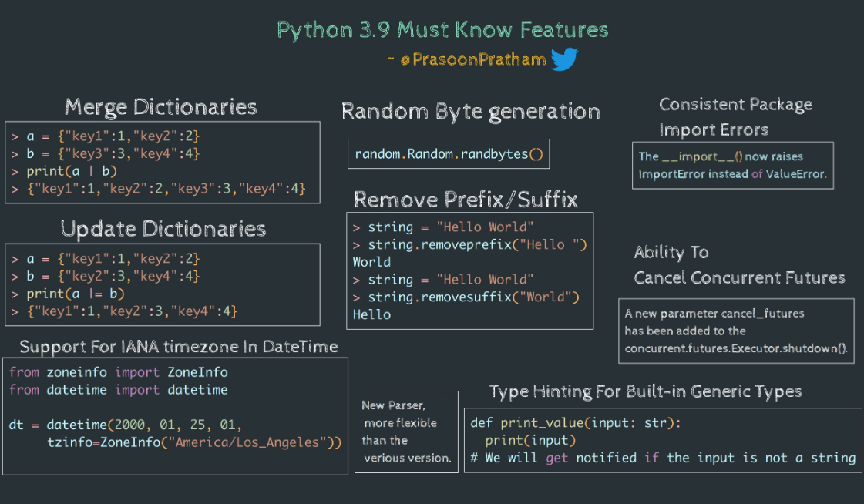864x504 pixels.
Task: Select the Merge Dictionaries heading
Action: pyautogui.click(x=160, y=106)
